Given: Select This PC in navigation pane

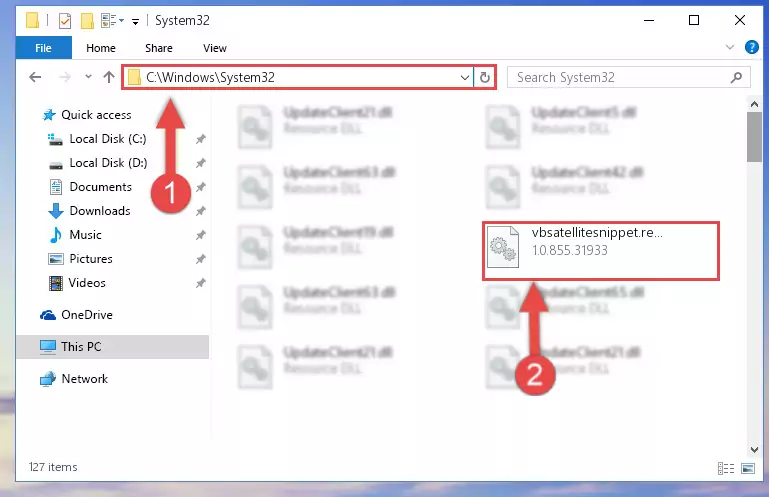Looking at the screenshot, I should (113, 347).
